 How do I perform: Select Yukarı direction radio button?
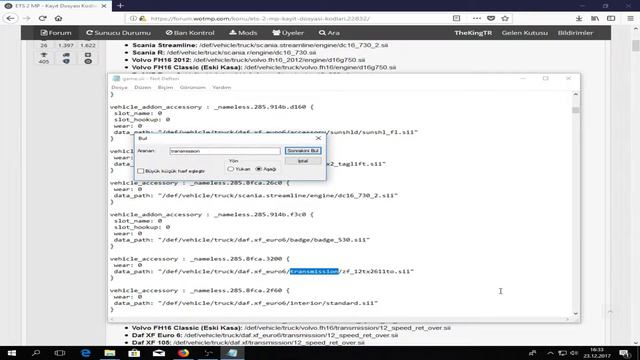tap(231, 169)
